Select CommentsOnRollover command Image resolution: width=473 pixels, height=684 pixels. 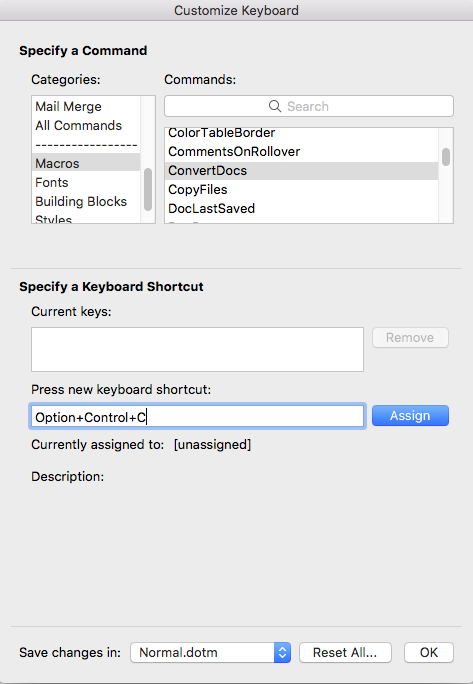coord(302,151)
